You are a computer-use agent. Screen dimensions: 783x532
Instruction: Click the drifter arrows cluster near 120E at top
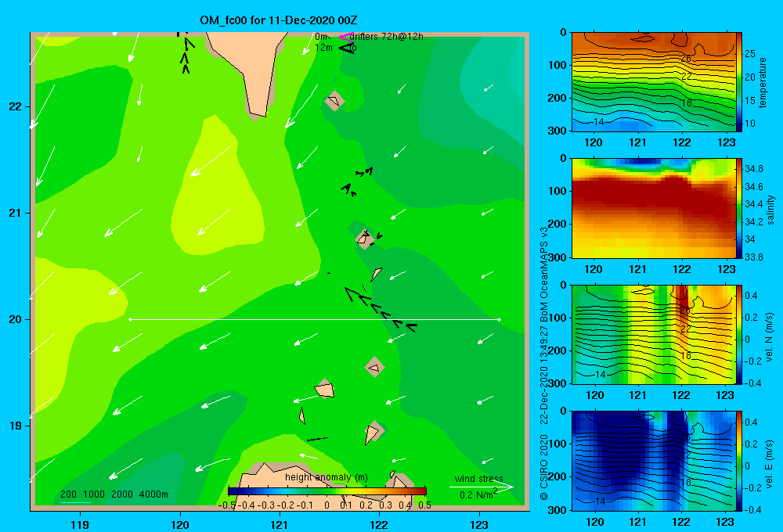tap(186, 55)
